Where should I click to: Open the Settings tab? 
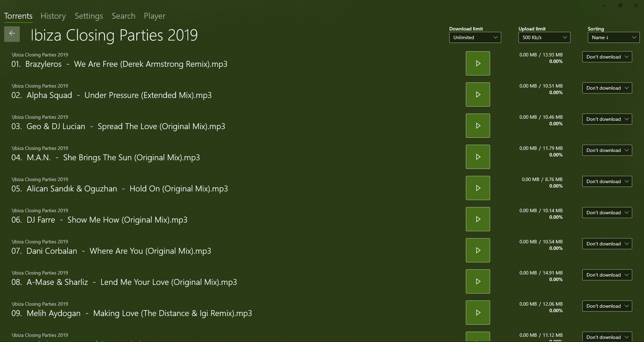89,16
